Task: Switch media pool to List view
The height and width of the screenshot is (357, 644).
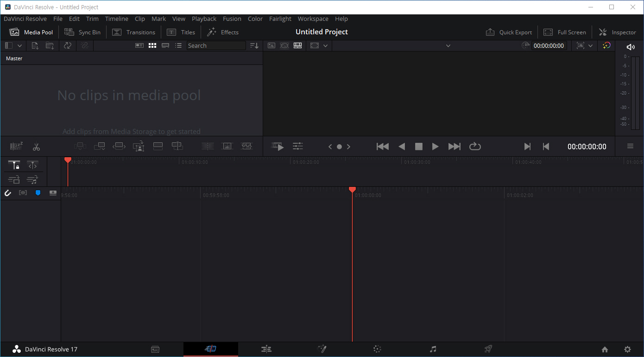Action: click(178, 45)
